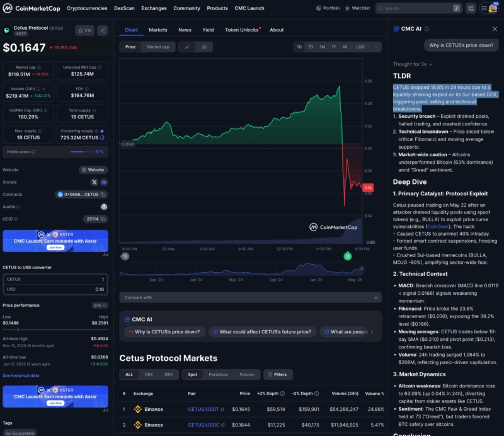Open the Products menu
The height and width of the screenshot is (436, 504).
(x=217, y=8)
